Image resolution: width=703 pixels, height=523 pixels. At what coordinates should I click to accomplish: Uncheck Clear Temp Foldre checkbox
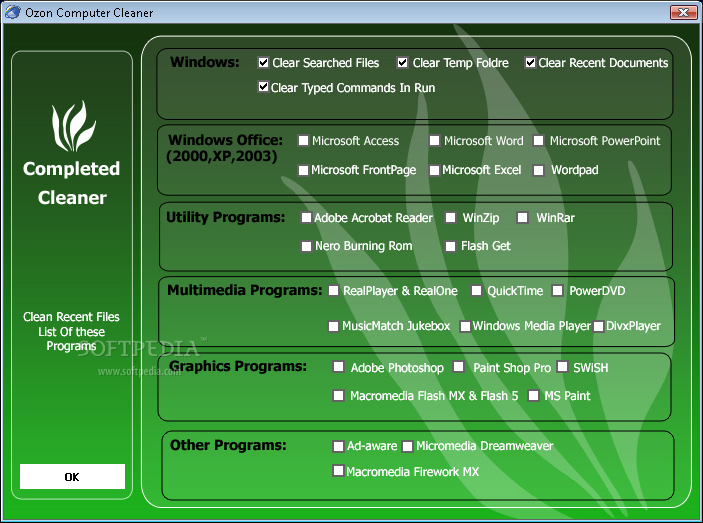pos(403,62)
